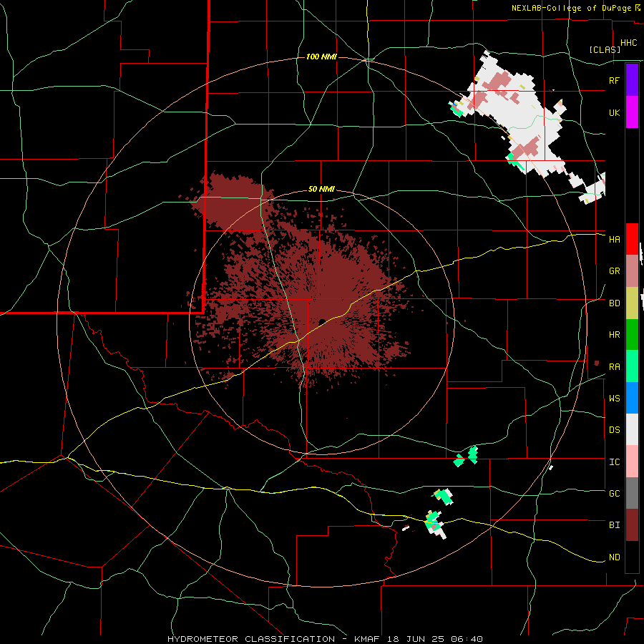
Task: Click the 100 NMI range ring label
Action: pyautogui.click(x=321, y=57)
